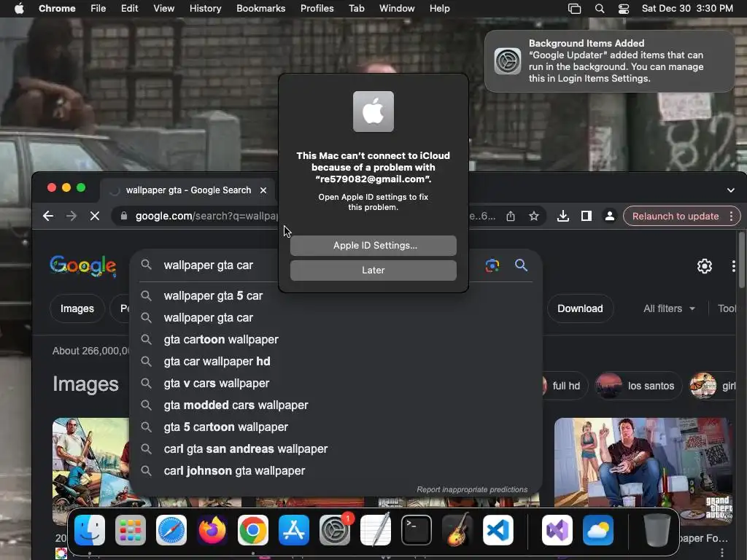Open System Settings with badge in Dock
This screenshot has width=747, height=560.
pyautogui.click(x=335, y=530)
